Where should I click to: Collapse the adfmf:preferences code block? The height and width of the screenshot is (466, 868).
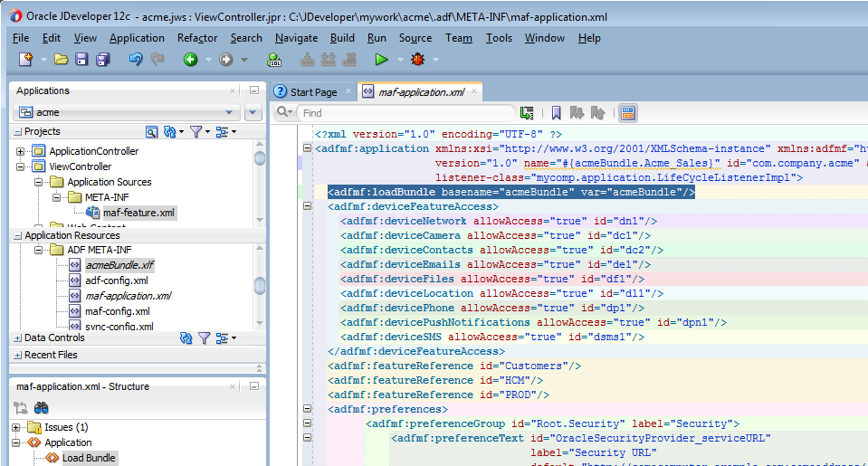(307, 408)
